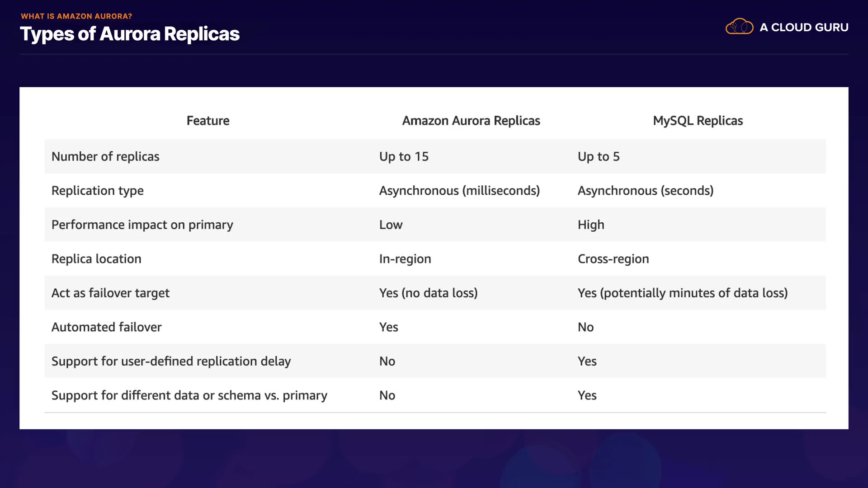Select the 'Asynchronous (milliseconds)' cell
Screen dimensions: 868x488
pos(459,191)
